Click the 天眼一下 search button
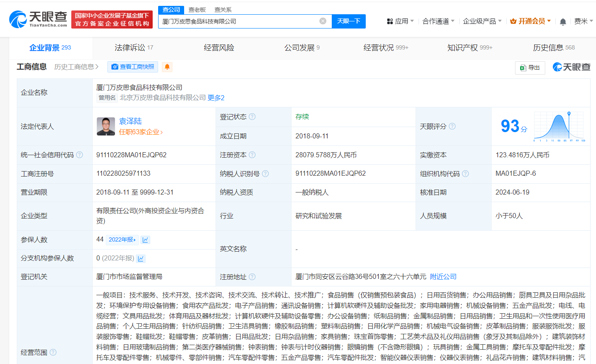This screenshot has height=364, width=596. (349, 21)
